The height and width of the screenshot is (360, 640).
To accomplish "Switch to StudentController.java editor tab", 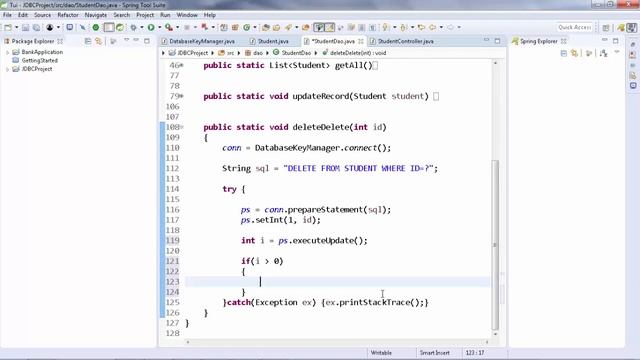I will pos(402,41).
